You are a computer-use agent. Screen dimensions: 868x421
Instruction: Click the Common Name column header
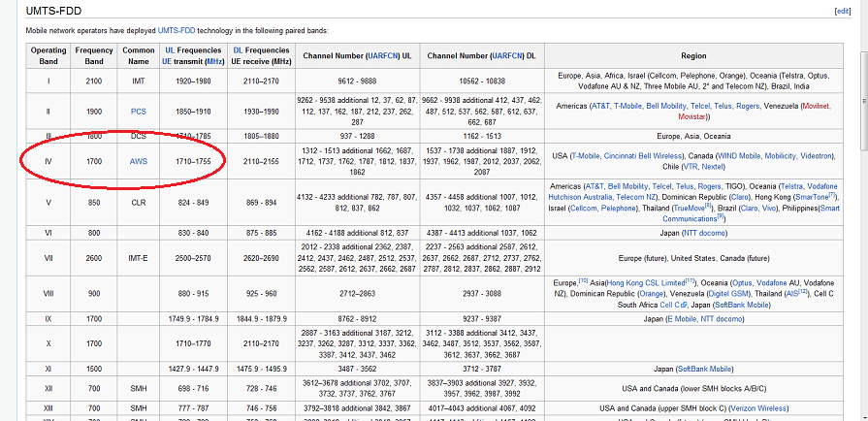[x=139, y=56]
